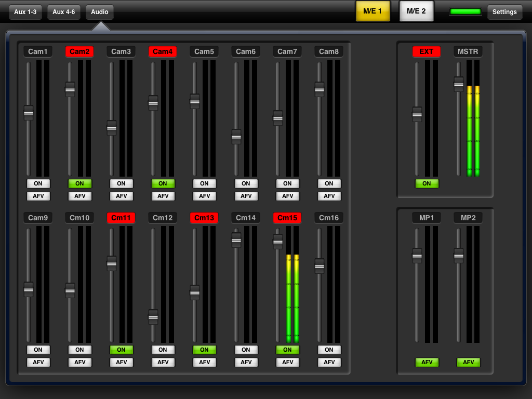Select the MSTR channel label
The height and width of the screenshot is (399, 532).
point(468,51)
